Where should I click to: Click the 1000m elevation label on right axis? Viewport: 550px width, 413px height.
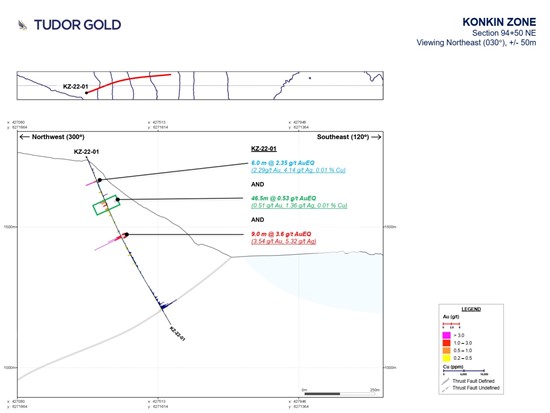click(x=390, y=368)
